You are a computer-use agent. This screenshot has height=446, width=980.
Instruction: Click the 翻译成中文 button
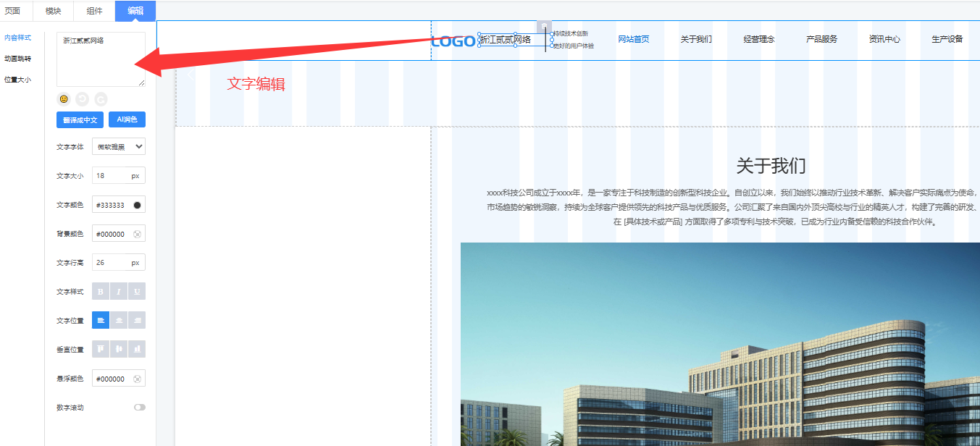tap(80, 119)
